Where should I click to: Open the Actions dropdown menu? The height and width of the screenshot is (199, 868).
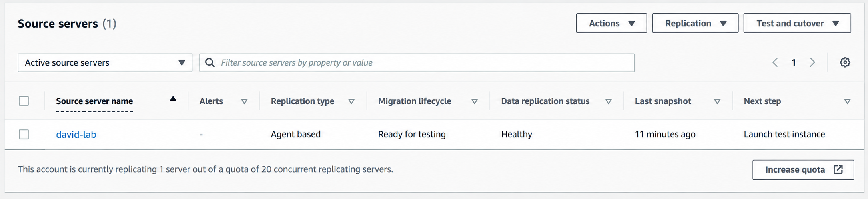click(x=611, y=23)
